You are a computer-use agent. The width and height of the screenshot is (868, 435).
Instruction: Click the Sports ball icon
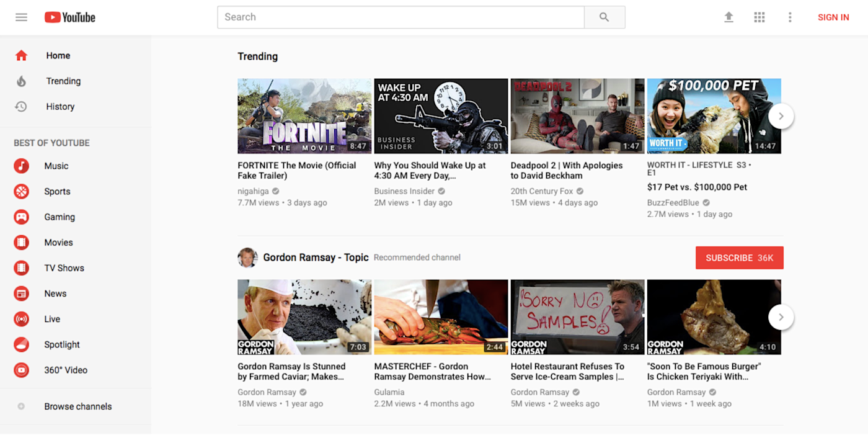pyautogui.click(x=22, y=191)
